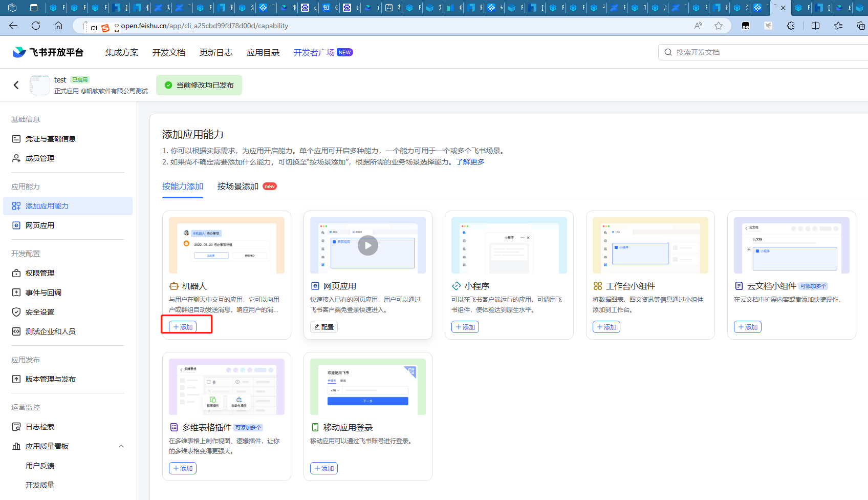Screen dimensions: 868x500
Task: Click 安全设置 shield icon
Action: click(16, 312)
